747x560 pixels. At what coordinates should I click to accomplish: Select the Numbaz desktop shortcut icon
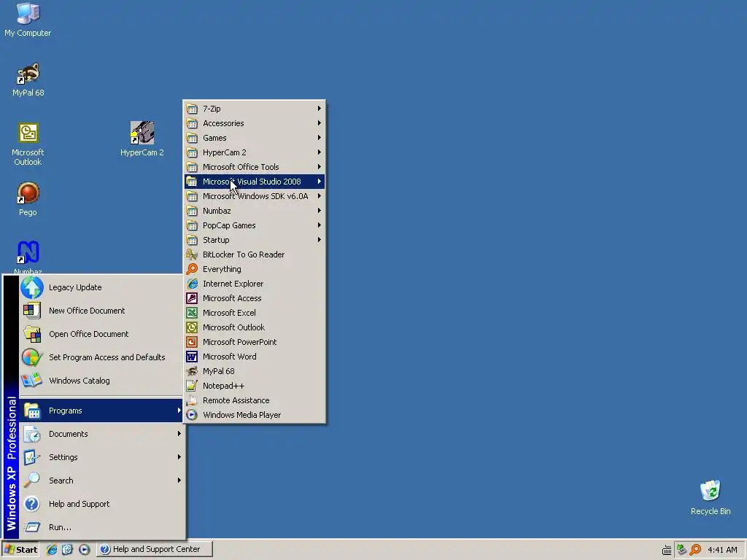(x=28, y=252)
